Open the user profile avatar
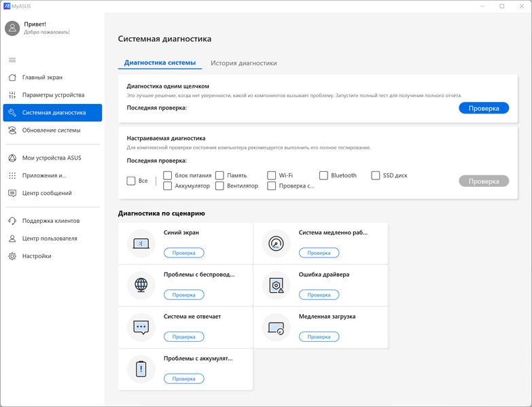This screenshot has width=532, height=407. tap(12, 28)
